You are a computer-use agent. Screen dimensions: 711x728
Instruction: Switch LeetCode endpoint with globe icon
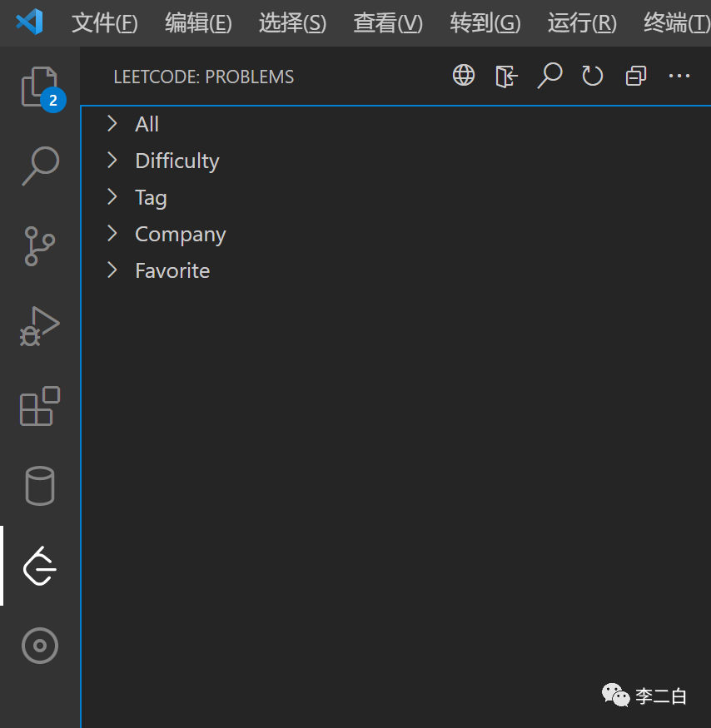[463, 75]
